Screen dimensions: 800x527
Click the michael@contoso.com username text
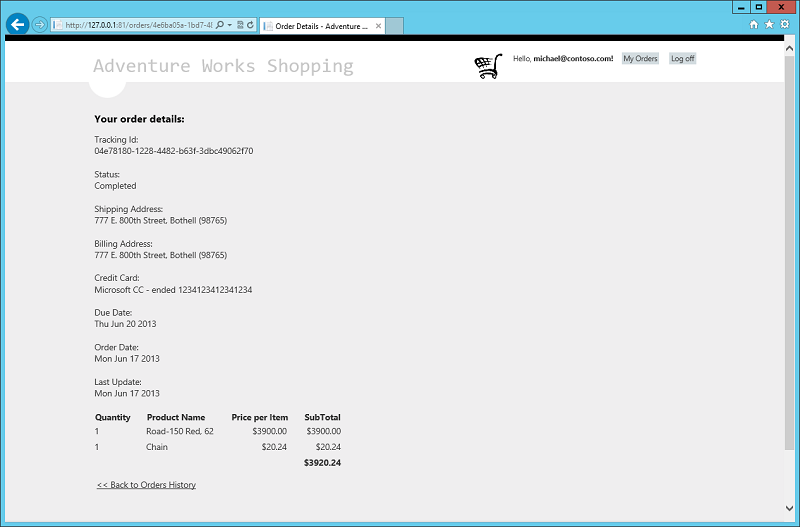coord(573,59)
